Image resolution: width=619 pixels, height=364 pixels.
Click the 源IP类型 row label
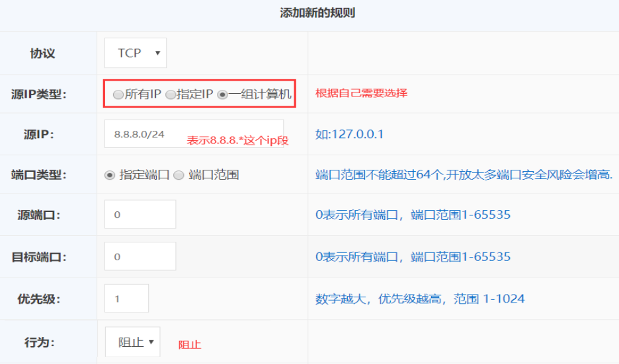tap(43, 94)
